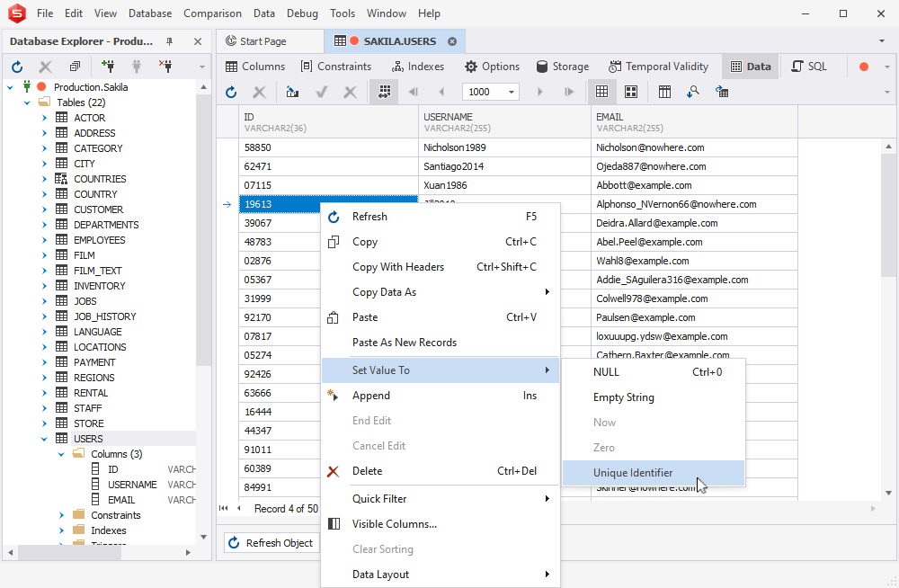Screen dimensions: 899x588
Task: Click the Santiago2014 username cell
Action: [504, 167]
